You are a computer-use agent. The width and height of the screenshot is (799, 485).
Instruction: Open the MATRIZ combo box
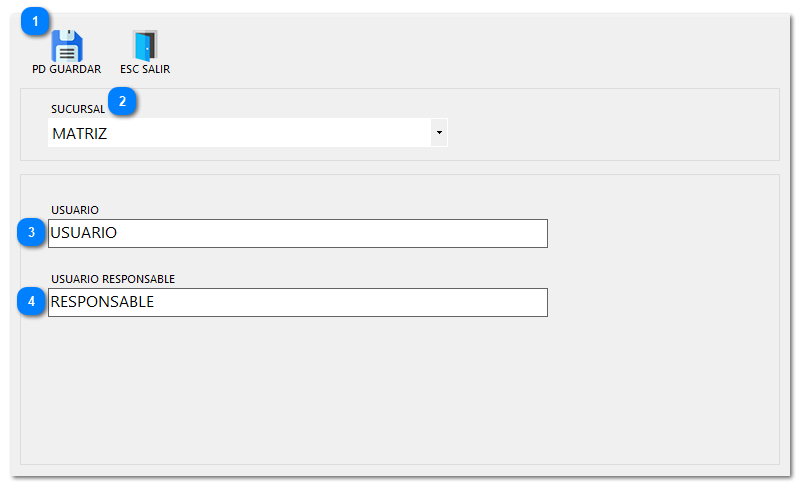coord(240,133)
